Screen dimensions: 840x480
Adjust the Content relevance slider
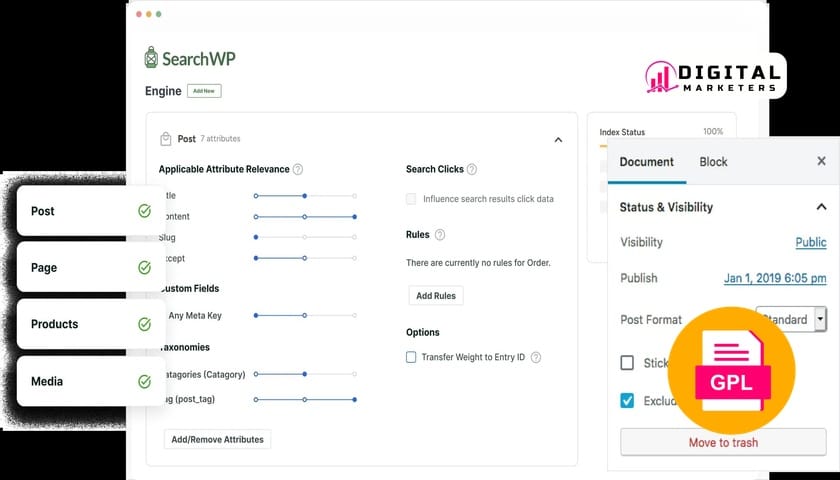point(305,217)
